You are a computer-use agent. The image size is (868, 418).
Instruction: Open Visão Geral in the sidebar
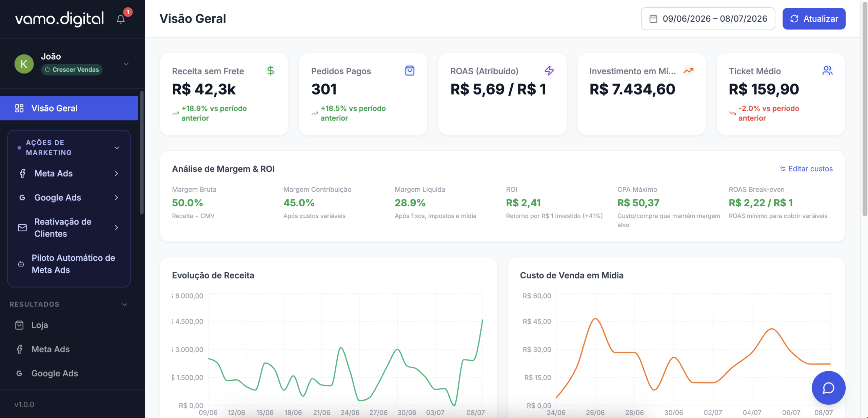(69, 108)
